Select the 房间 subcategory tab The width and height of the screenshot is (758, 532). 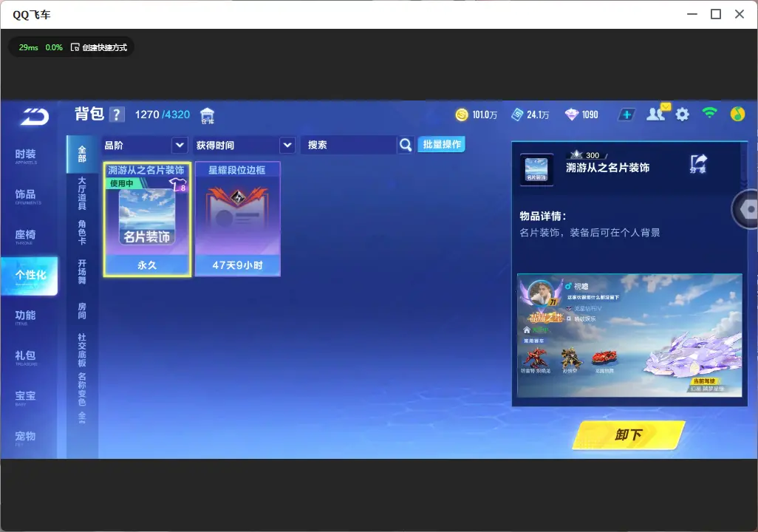click(82, 310)
